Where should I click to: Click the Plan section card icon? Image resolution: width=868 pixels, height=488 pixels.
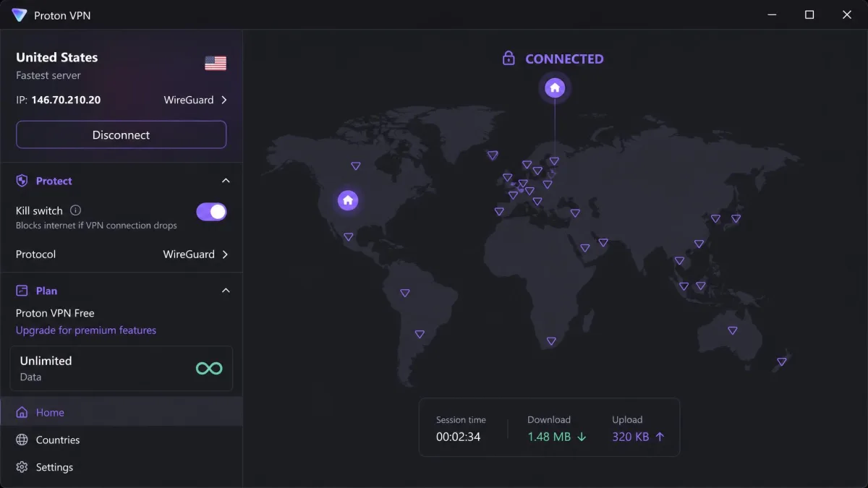pyautogui.click(x=22, y=291)
